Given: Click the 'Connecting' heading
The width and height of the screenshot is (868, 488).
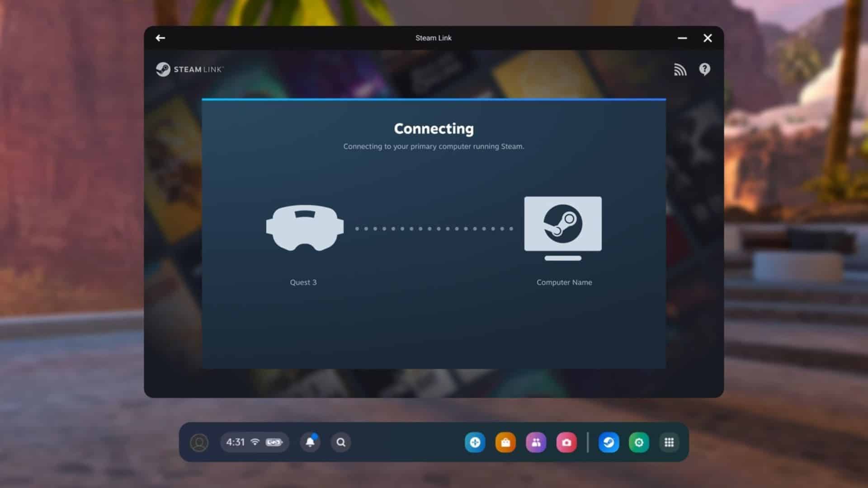Looking at the screenshot, I should tap(434, 129).
